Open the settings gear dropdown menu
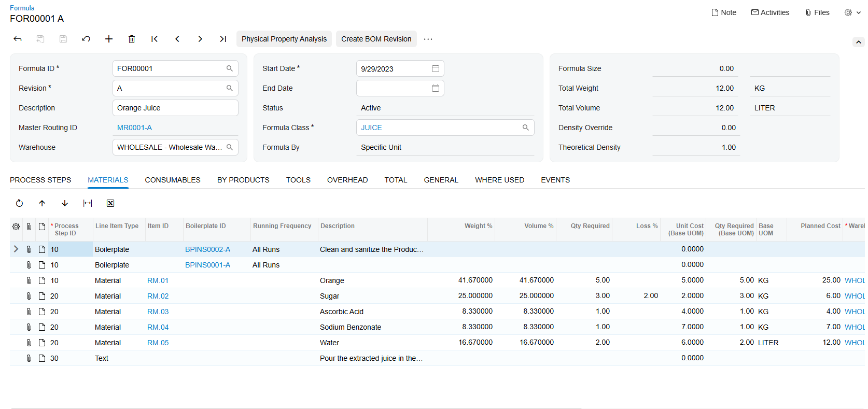The image size is (868, 409). [852, 12]
